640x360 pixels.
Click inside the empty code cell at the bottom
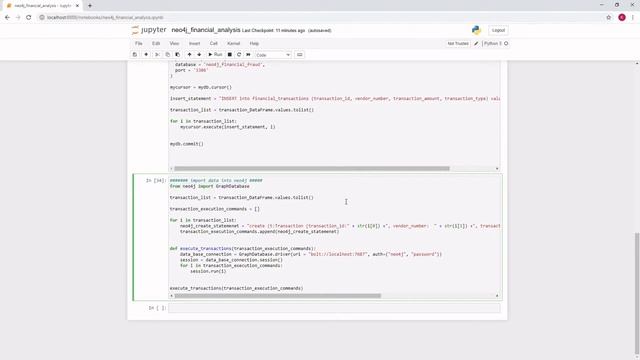pyautogui.click(x=334, y=308)
